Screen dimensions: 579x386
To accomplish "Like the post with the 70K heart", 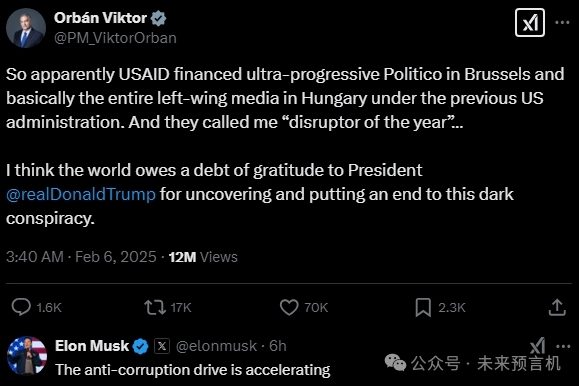I will [289, 307].
